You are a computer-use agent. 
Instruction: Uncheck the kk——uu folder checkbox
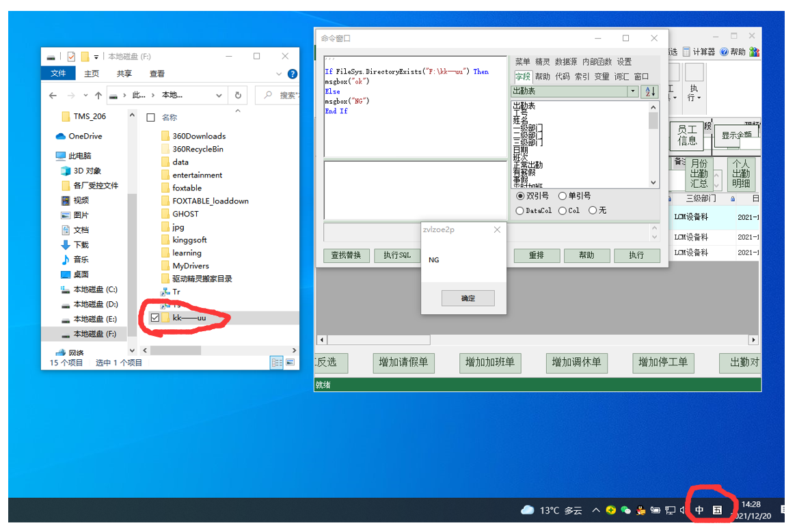[x=155, y=318]
